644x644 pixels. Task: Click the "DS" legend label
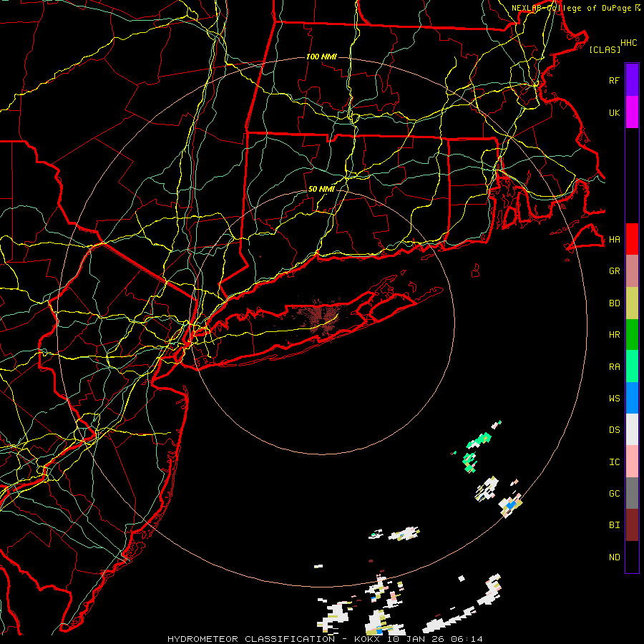tap(614, 430)
